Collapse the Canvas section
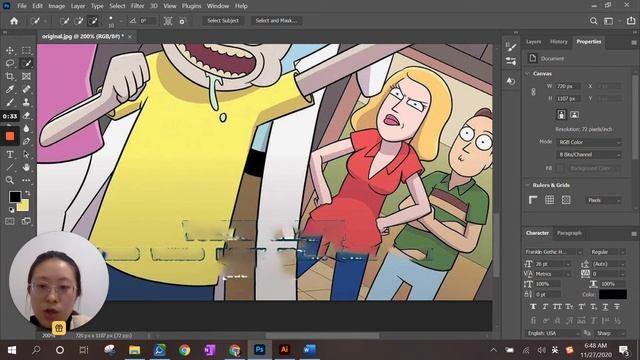640x360 pixels. [x=527, y=73]
